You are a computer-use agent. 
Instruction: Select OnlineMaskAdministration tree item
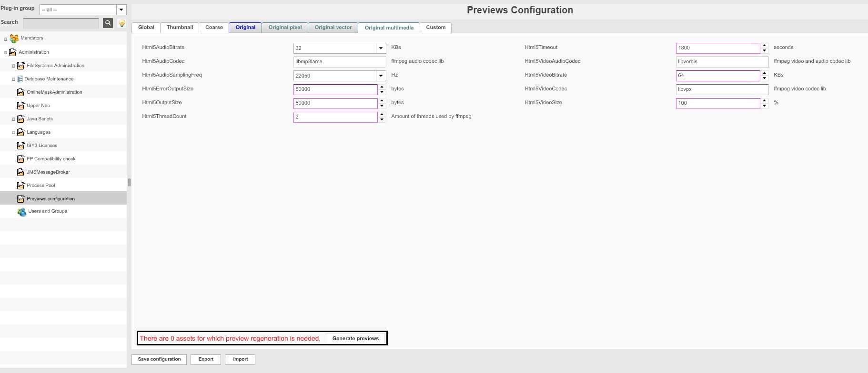pyautogui.click(x=54, y=92)
